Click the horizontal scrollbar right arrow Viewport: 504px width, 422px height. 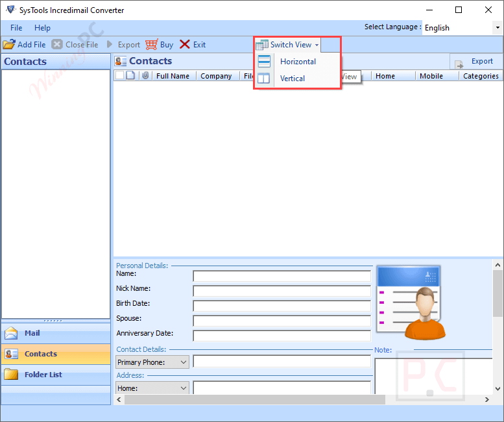(x=487, y=399)
